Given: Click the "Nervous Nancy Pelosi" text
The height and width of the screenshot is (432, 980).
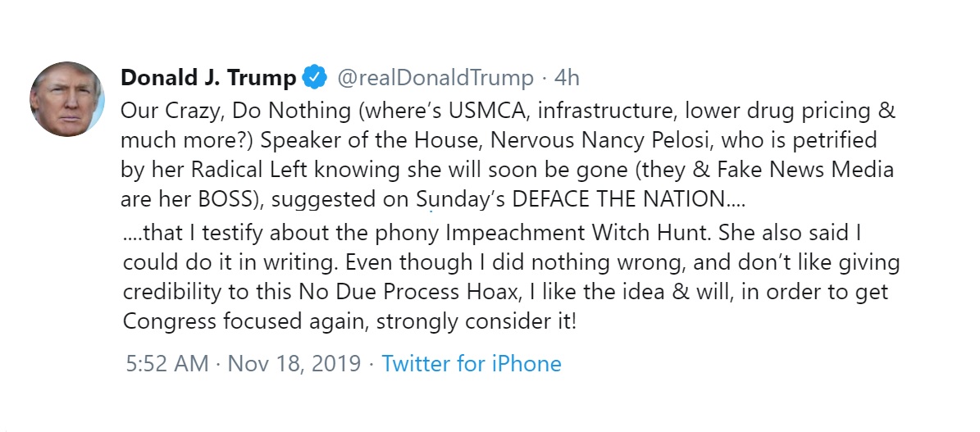Looking at the screenshot, I should point(600,141).
